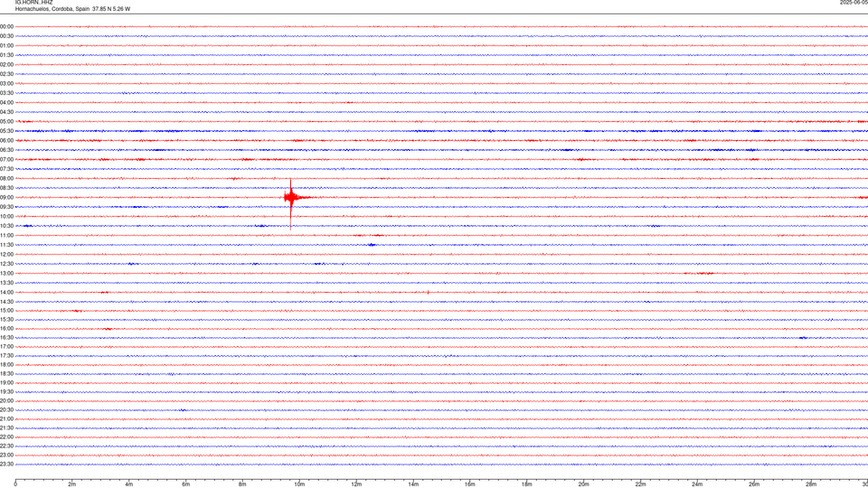Select the 09:30 time label
The height and width of the screenshot is (488, 868).
tap(6, 207)
